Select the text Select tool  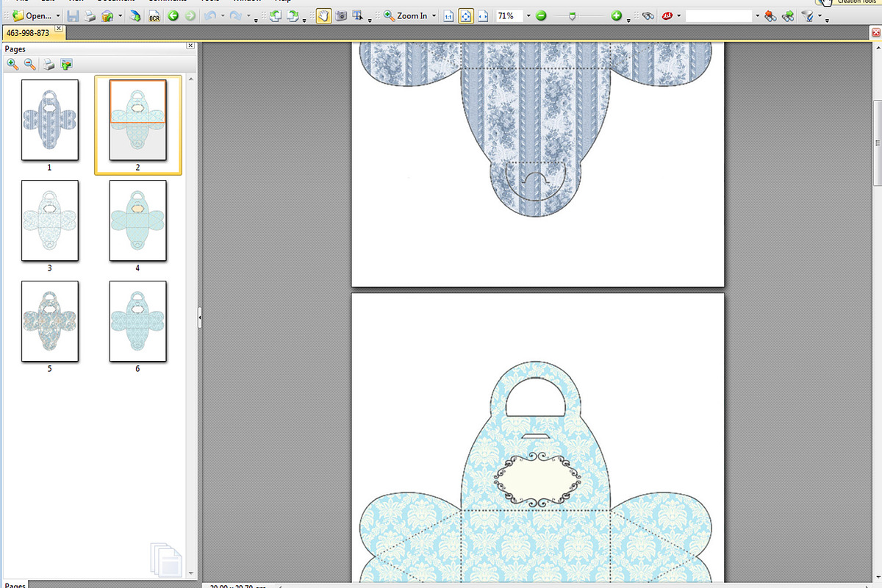(358, 15)
